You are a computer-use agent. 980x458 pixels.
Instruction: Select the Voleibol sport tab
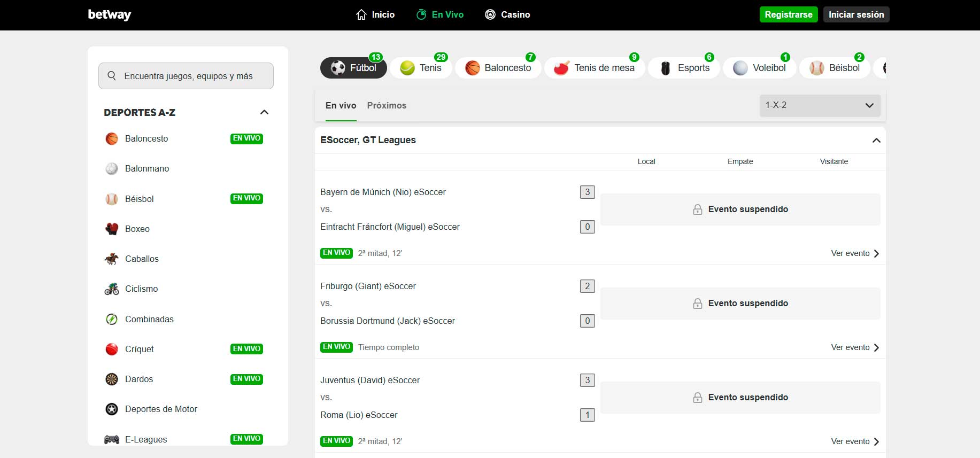coord(760,68)
